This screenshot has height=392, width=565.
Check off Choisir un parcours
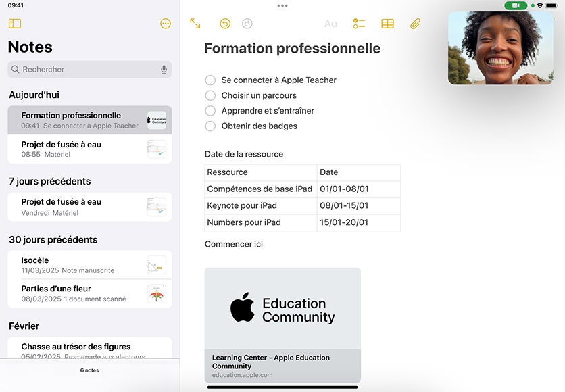[210, 95]
